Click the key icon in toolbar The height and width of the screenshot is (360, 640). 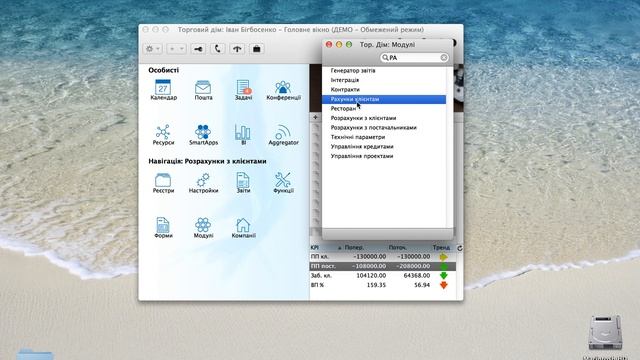click(198, 49)
